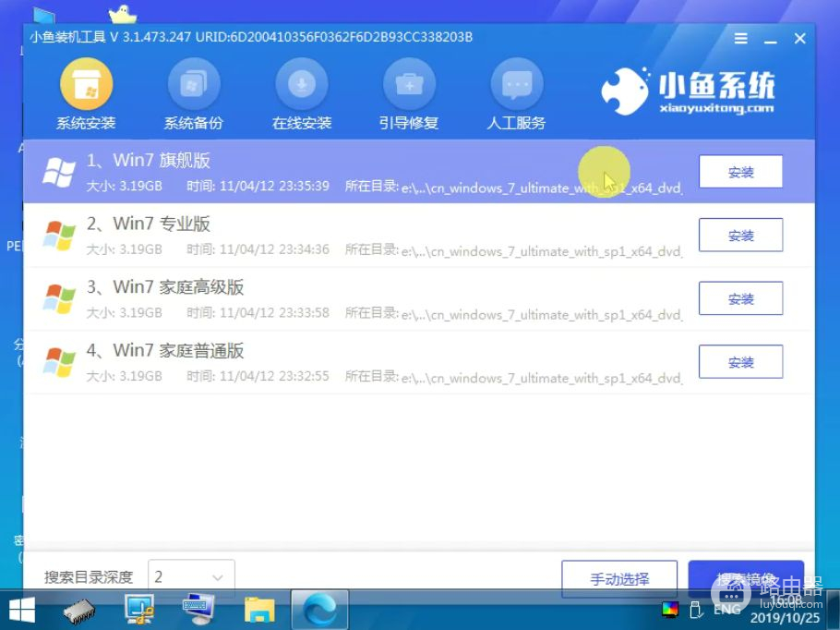Image resolution: width=840 pixels, height=630 pixels.
Task: Click time '11/04/12 23:35:39'
Action: click(274, 186)
